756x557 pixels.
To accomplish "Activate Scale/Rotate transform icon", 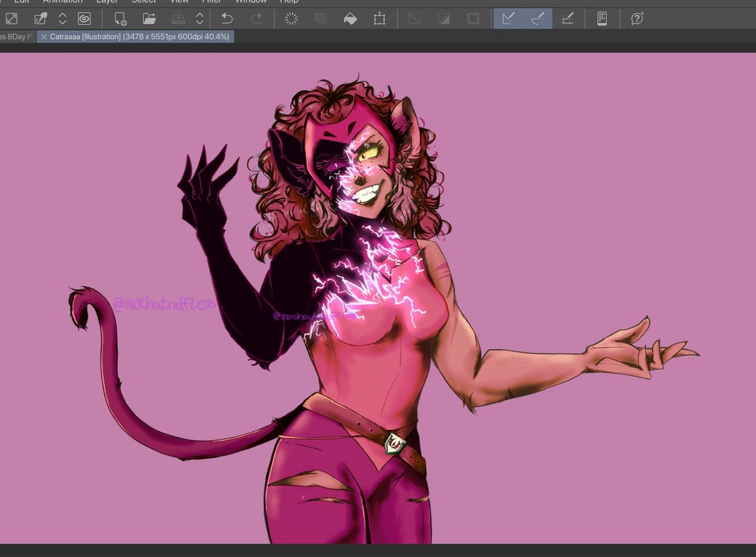I will (379, 19).
